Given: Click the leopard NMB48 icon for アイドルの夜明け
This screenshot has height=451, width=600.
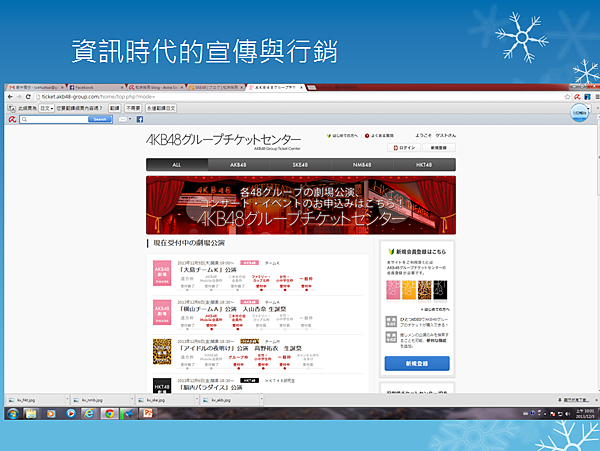Looking at the screenshot, I should pyautogui.click(x=162, y=351).
